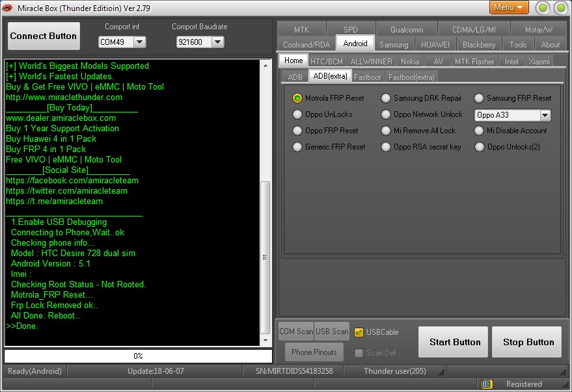Click the log scrollbar up arrow
The width and height of the screenshot is (572, 392).
coord(266,66)
